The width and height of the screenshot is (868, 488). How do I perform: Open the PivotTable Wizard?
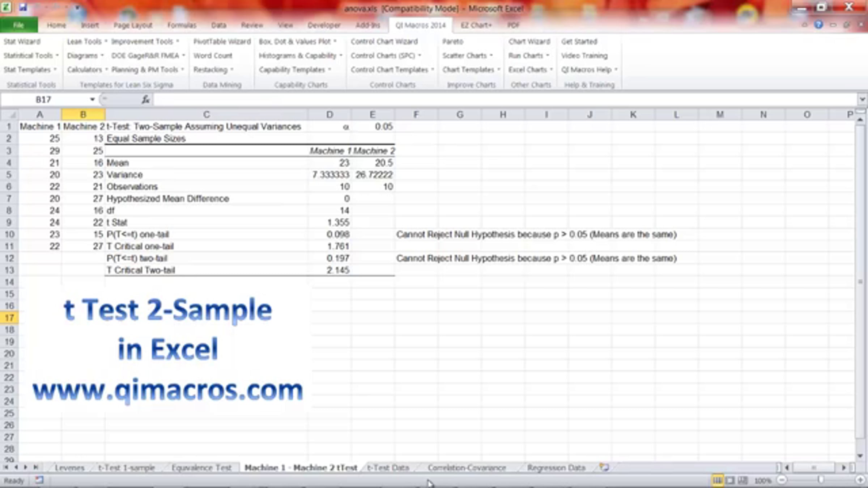(x=222, y=42)
